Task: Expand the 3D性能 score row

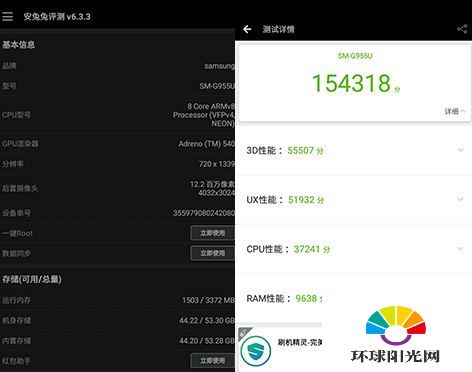Action: [353, 150]
